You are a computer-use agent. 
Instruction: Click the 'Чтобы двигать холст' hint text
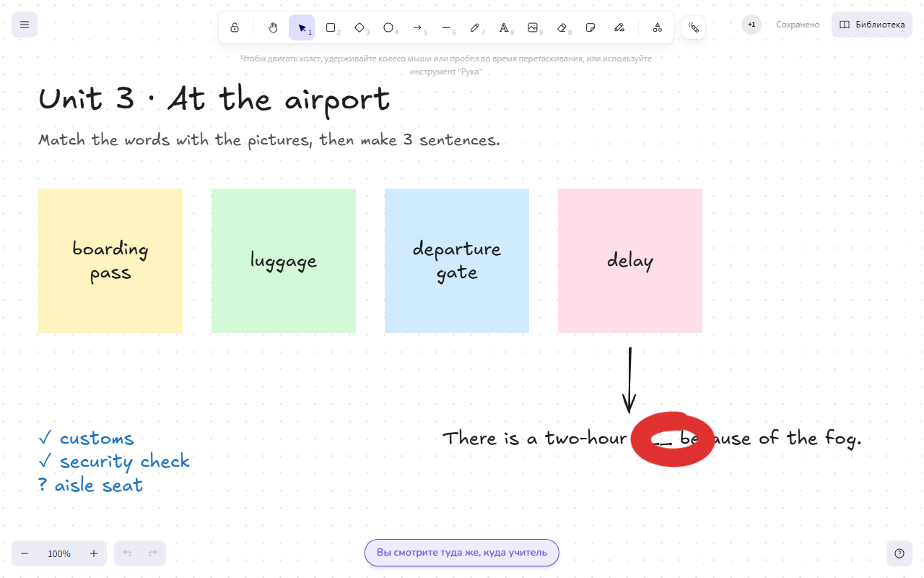pyautogui.click(x=446, y=65)
